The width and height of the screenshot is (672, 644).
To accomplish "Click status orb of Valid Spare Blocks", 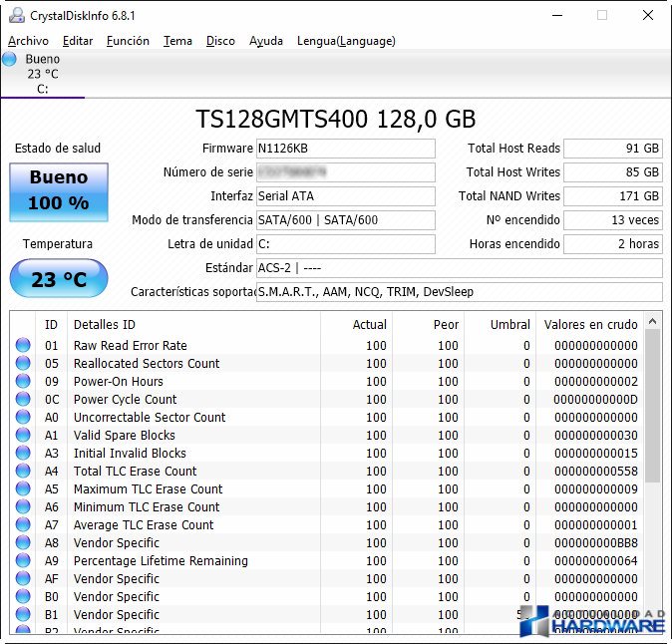I will coord(23,435).
